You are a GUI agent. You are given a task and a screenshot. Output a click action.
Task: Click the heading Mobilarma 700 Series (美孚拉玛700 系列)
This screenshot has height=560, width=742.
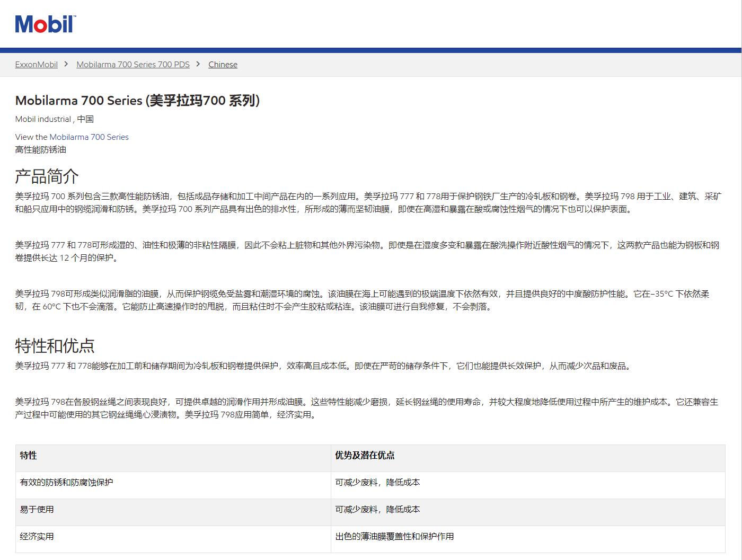click(x=138, y=101)
